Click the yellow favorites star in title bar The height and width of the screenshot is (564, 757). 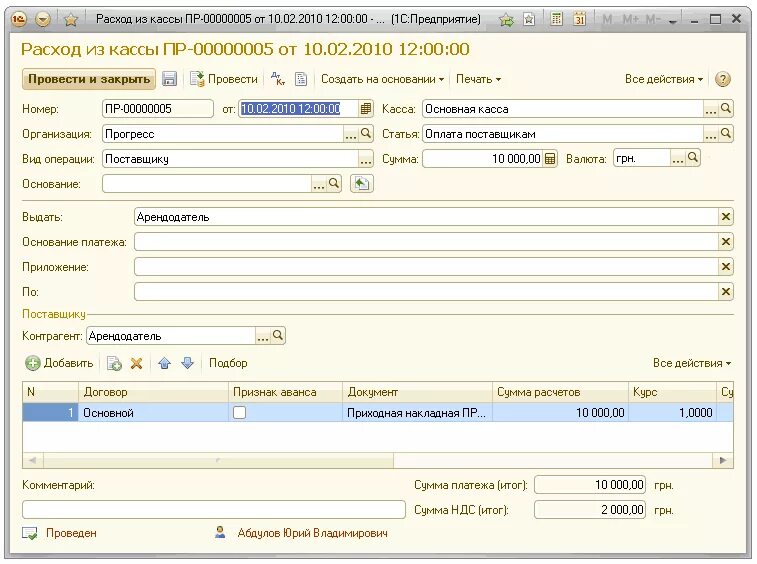click(x=71, y=20)
